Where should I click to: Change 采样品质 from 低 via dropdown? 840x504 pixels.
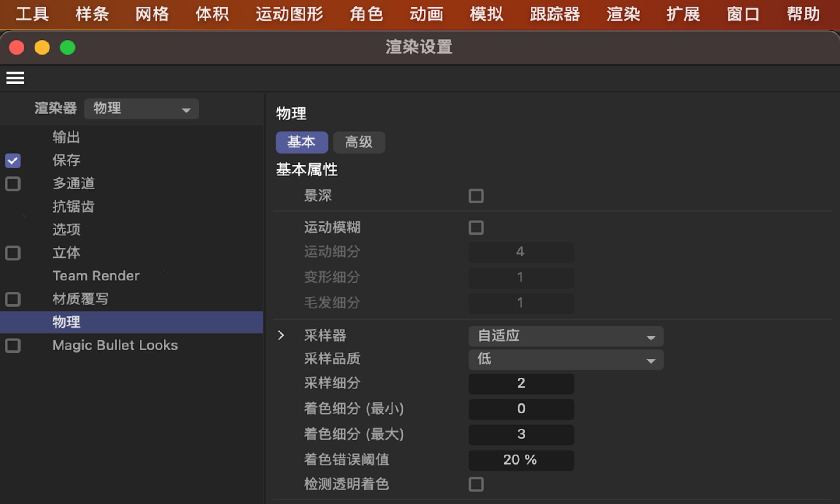[x=565, y=359]
